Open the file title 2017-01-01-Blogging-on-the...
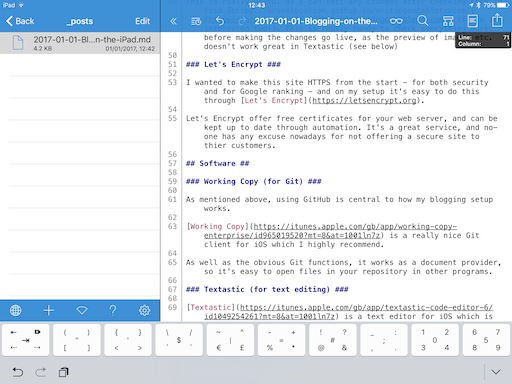The height and width of the screenshot is (384, 512). (316, 21)
